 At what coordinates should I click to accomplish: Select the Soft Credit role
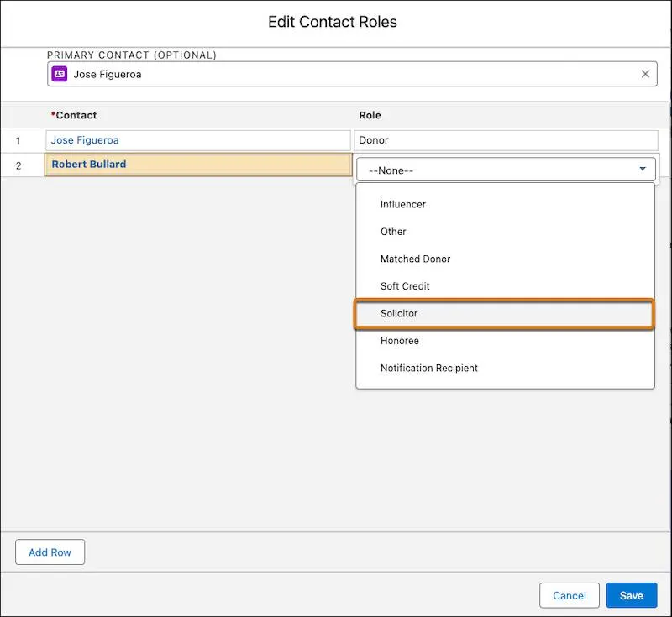(506, 286)
